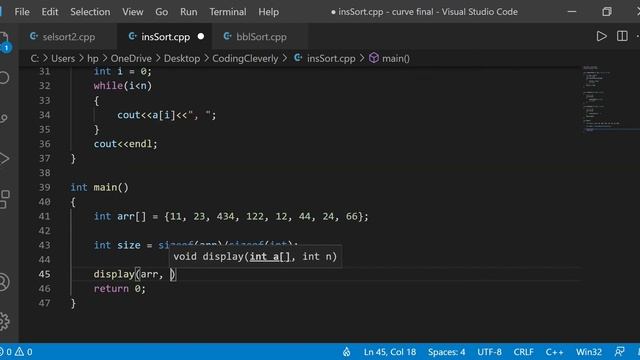Select CodingCleverly in the breadcrumb path

tap(245, 58)
